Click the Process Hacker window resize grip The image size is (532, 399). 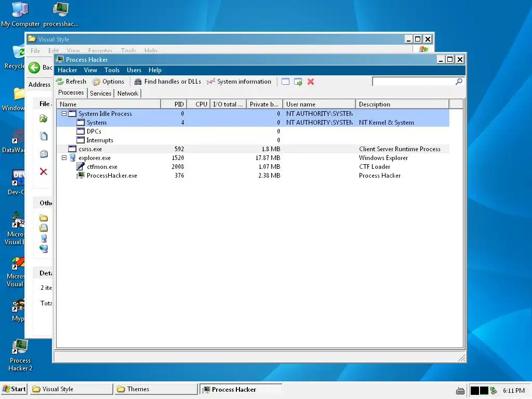(x=462, y=358)
